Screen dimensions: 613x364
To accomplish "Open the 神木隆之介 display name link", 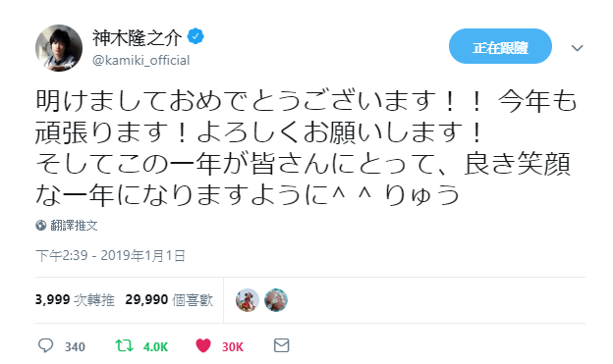I will (x=137, y=38).
